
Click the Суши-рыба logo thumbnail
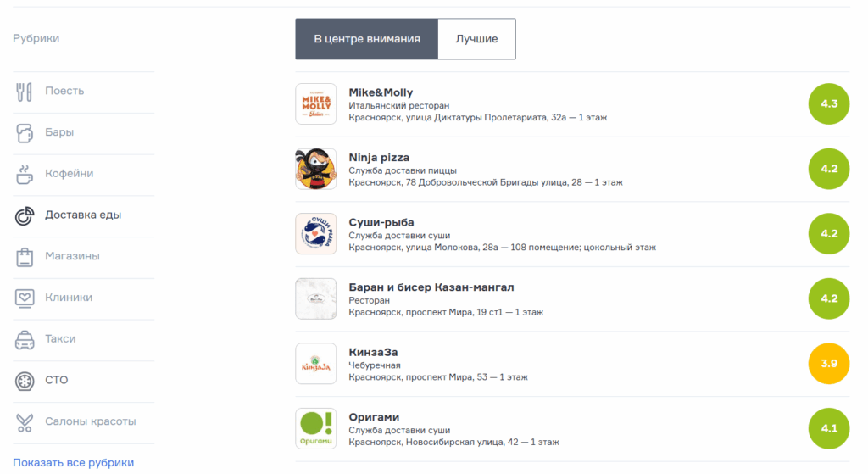click(316, 234)
